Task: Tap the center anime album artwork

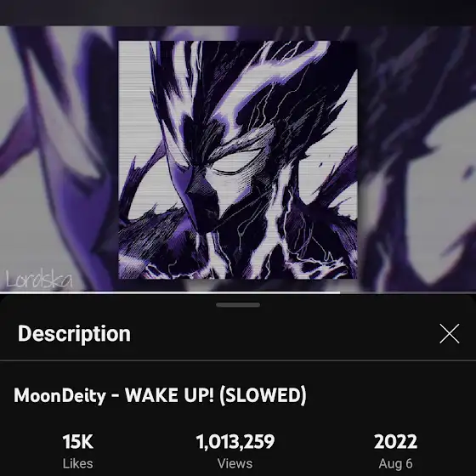Action: pyautogui.click(x=238, y=160)
